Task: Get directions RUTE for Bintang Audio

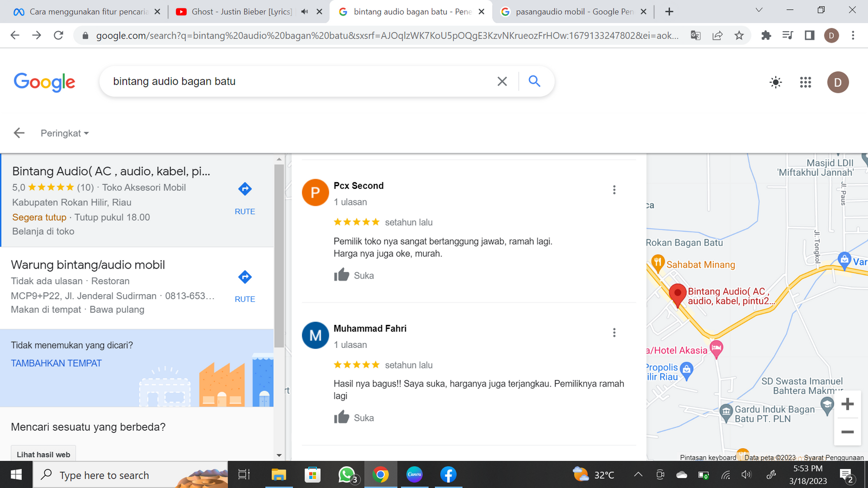Action: point(245,198)
